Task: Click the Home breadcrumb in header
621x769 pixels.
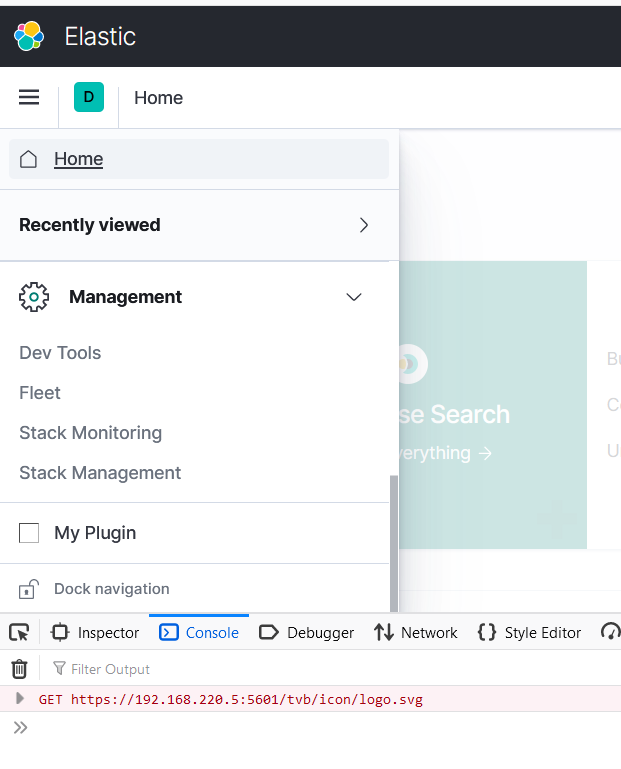Action: tap(158, 98)
